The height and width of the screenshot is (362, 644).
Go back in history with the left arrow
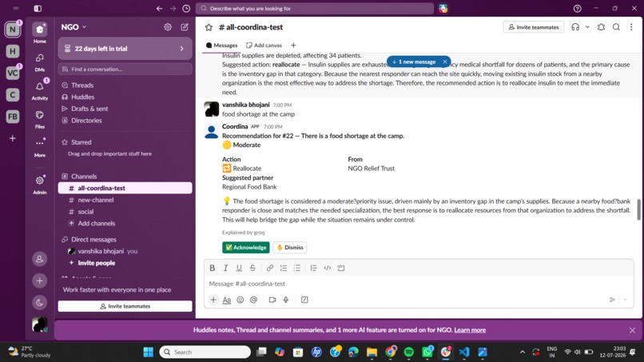tap(159, 8)
